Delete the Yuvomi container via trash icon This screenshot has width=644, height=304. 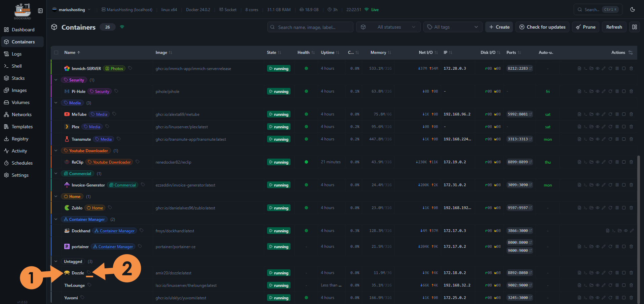point(631,298)
